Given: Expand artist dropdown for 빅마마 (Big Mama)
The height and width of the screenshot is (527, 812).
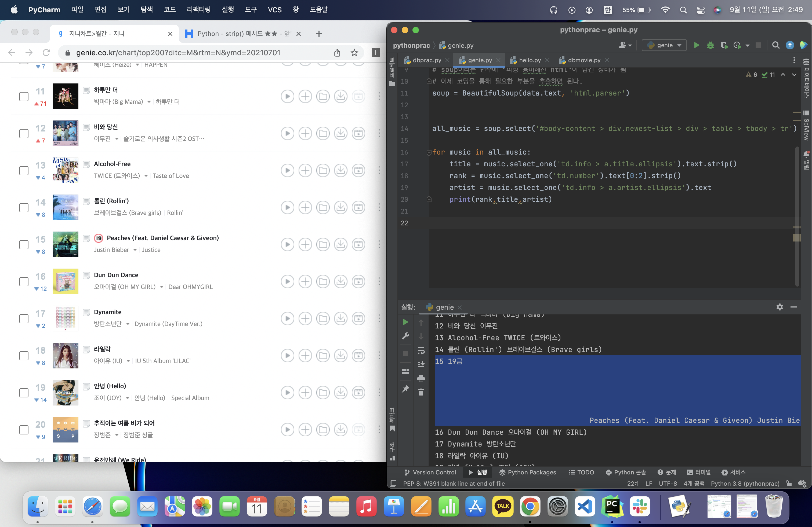Looking at the screenshot, I should (x=149, y=102).
